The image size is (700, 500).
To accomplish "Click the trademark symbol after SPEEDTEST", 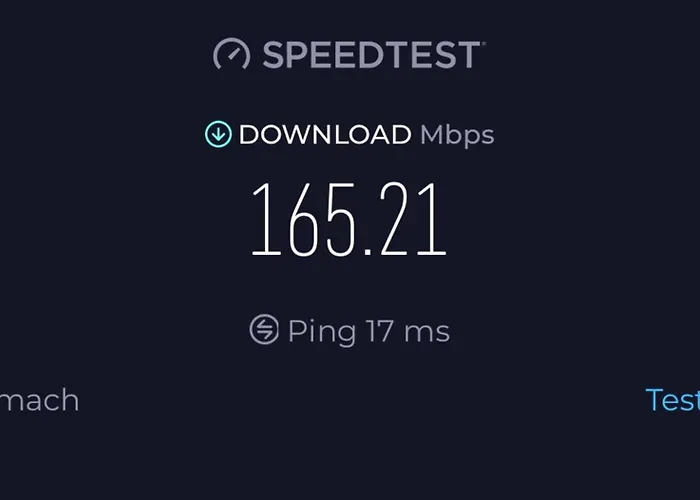I will (483, 43).
